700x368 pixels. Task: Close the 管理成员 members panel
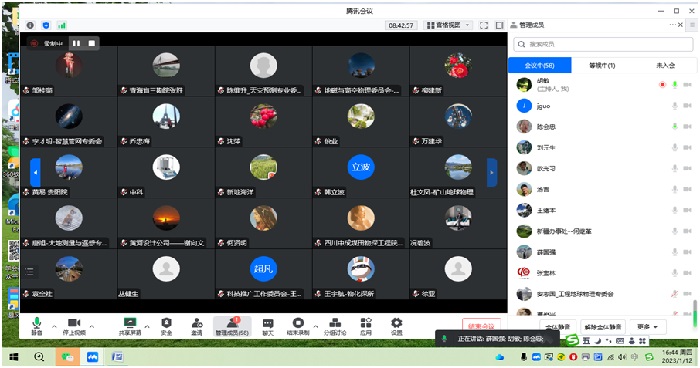pos(680,25)
